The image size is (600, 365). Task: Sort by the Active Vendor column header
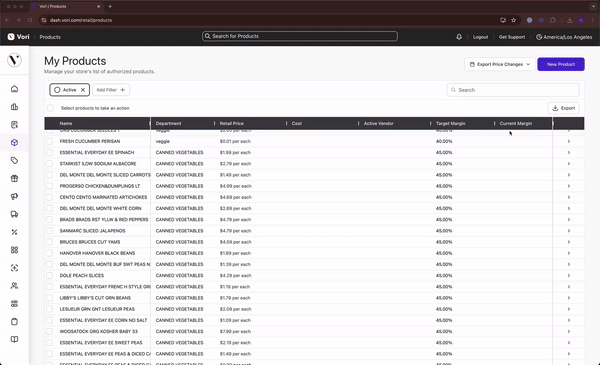pos(378,123)
